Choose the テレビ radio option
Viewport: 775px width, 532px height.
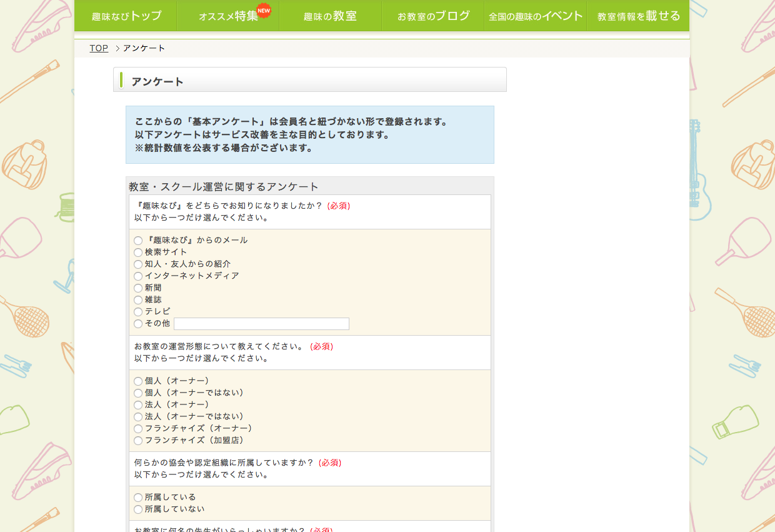[138, 312]
